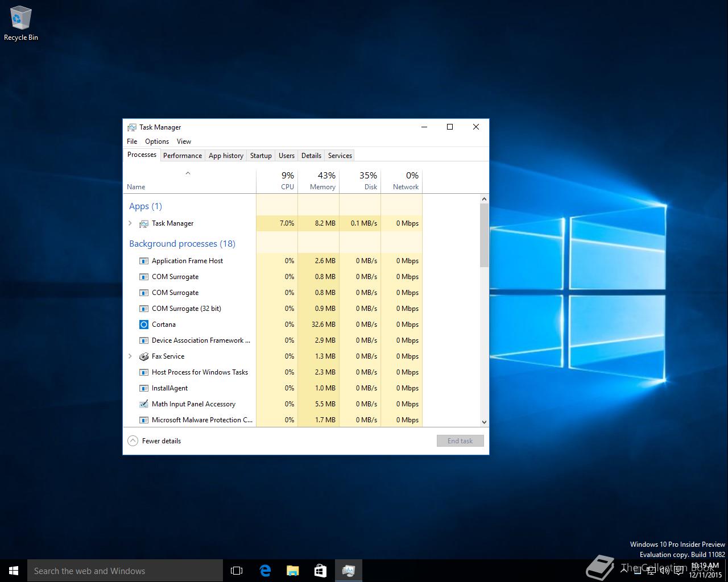Open the Options menu

[157, 142]
